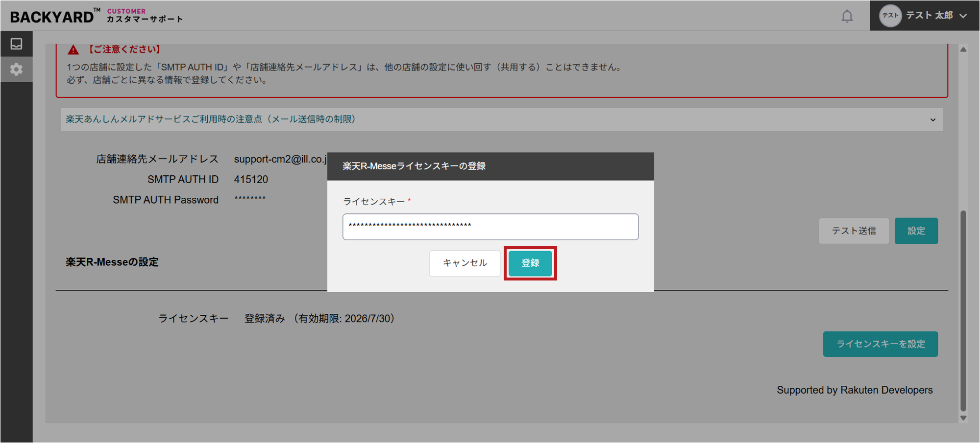Click the カスタマーサポート header text
The width and height of the screenshot is (980, 443).
click(x=145, y=19)
